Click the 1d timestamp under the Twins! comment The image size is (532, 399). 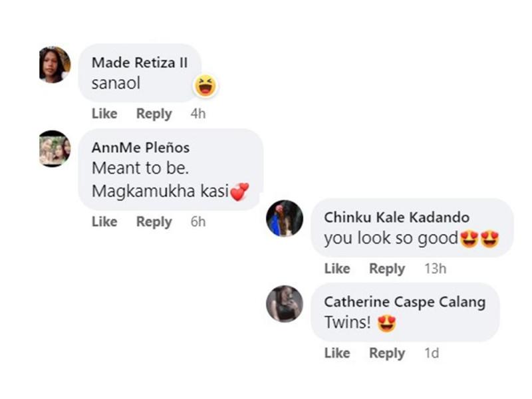tap(432, 353)
